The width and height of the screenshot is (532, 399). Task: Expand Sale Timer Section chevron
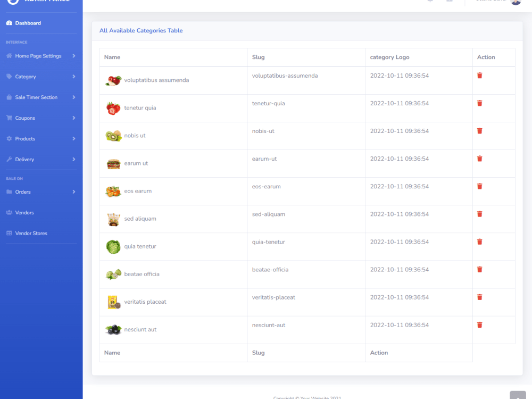point(73,97)
